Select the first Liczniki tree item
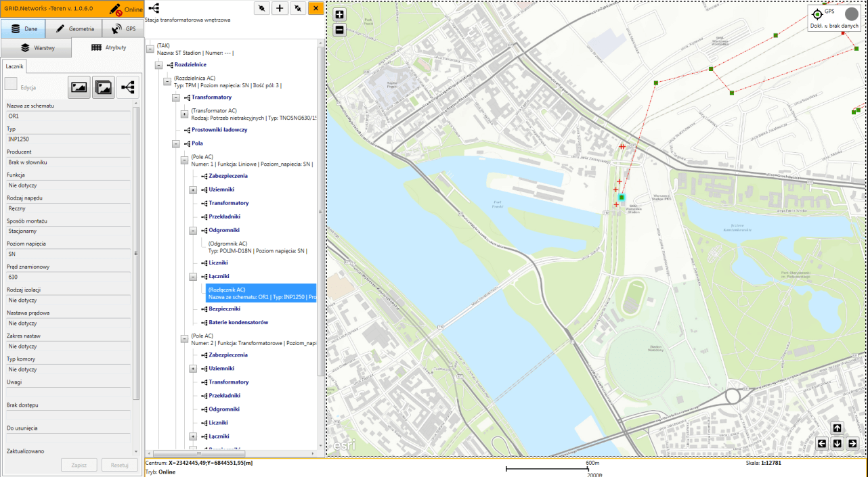The image size is (868, 477). [218, 263]
